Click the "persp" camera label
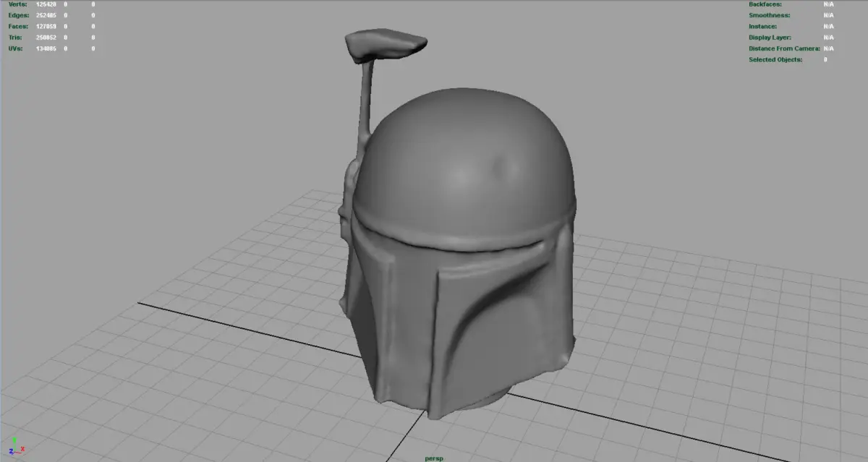This screenshot has width=868, height=462. pyautogui.click(x=434, y=458)
